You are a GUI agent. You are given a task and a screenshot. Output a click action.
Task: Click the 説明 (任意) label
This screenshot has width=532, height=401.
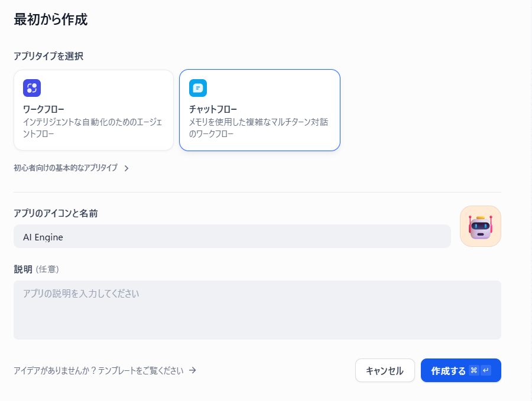(36, 269)
